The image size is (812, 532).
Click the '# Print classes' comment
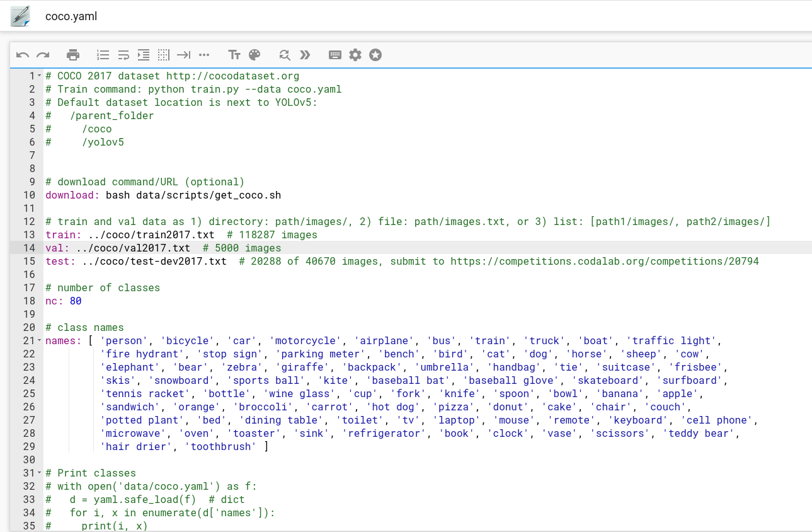pyautogui.click(x=91, y=473)
